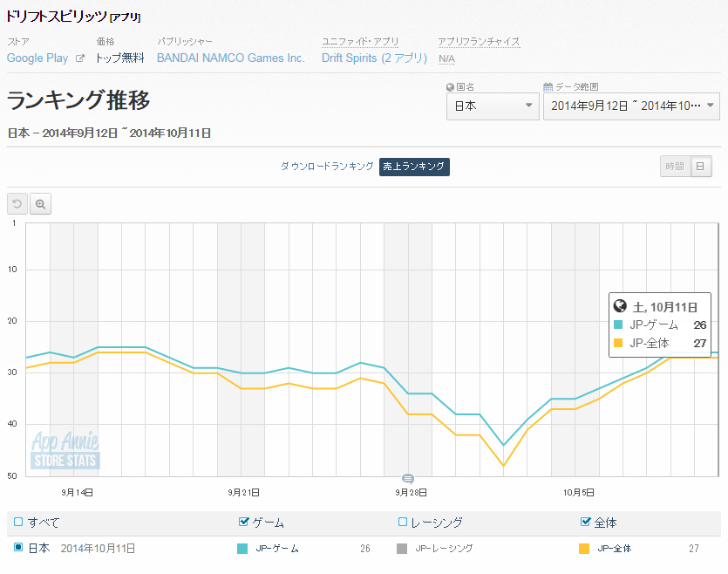Select the 売上ランキング tab
This screenshot has width=728, height=574.
(414, 166)
